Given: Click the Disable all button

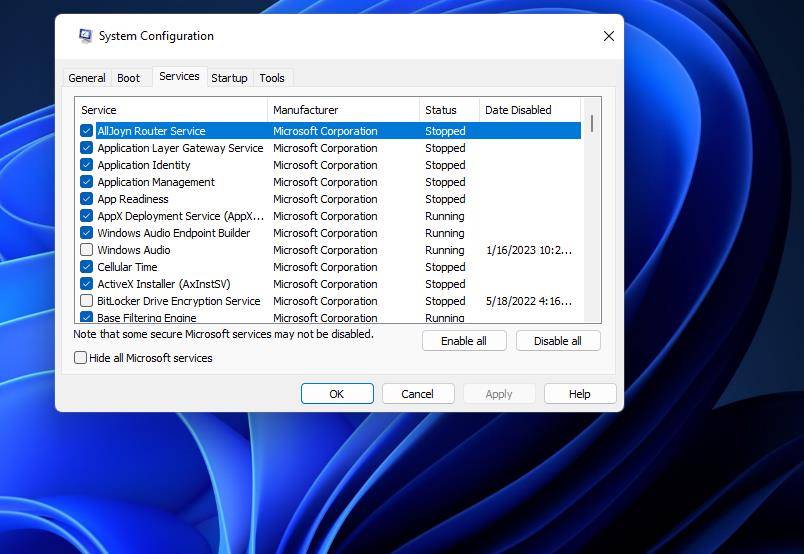Looking at the screenshot, I should (558, 341).
